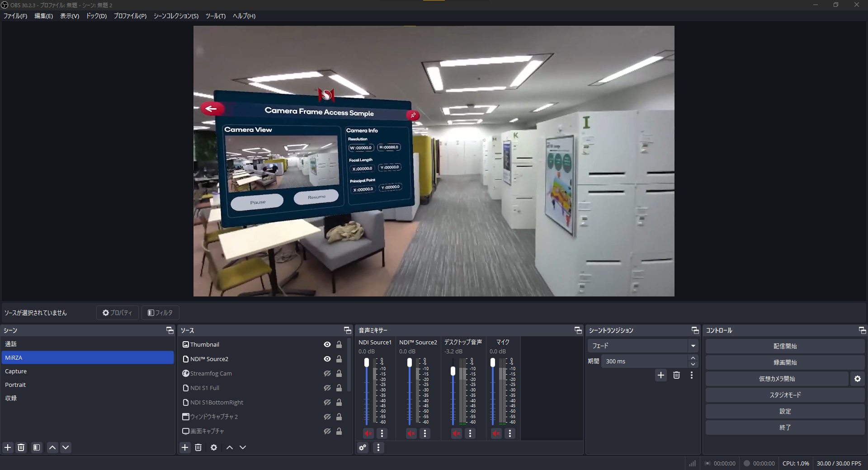The image size is (868, 470).
Task: Move the selected source down
Action: (x=243, y=447)
